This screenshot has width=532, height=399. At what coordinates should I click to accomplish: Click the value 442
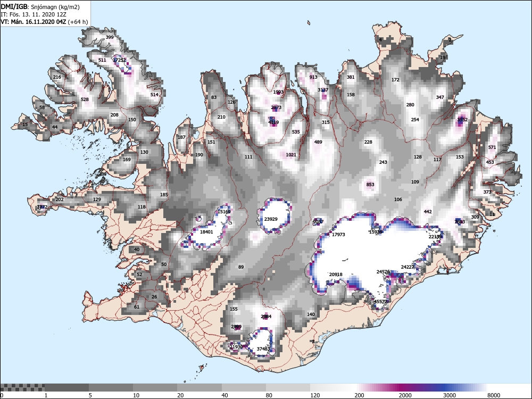tap(428, 212)
